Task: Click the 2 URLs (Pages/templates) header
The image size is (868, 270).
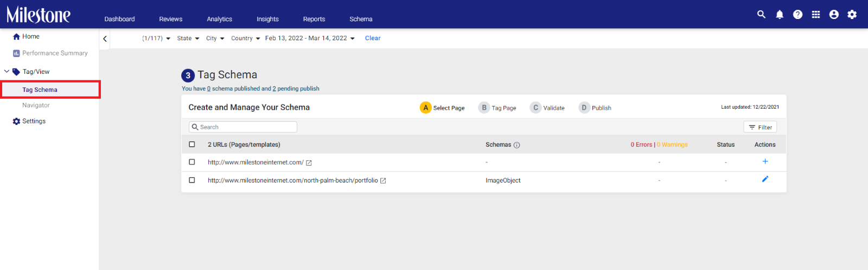Action: tap(244, 145)
